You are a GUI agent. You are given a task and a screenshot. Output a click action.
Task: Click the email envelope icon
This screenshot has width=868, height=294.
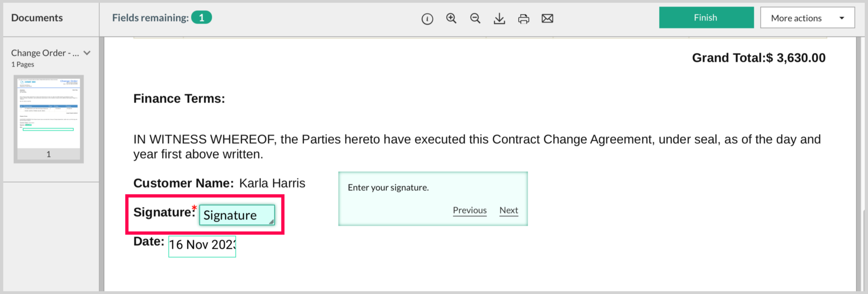click(x=547, y=19)
